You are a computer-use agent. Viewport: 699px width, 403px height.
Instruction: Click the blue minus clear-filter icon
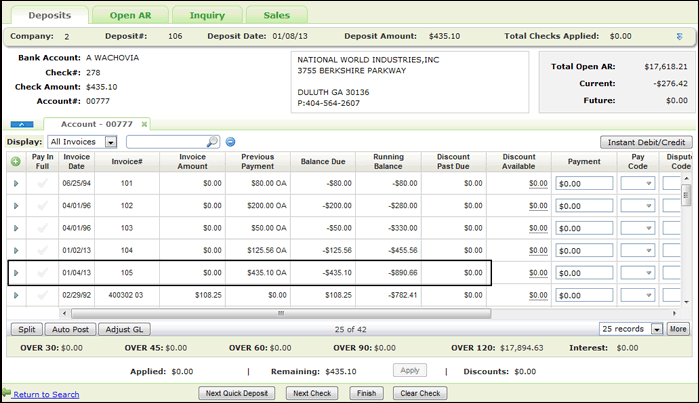pos(230,142)
